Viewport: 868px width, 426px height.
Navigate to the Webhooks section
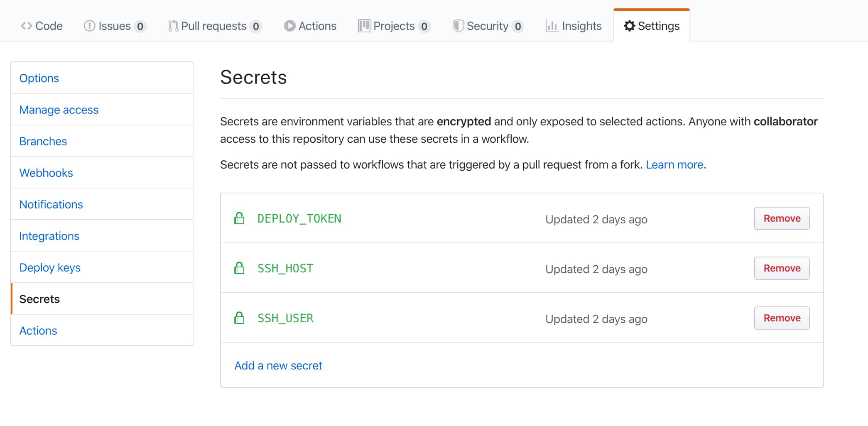(46, 173)
